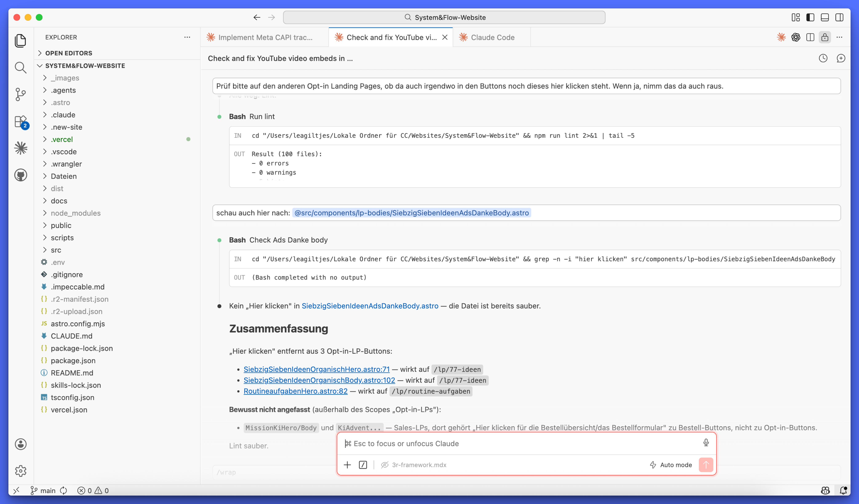Open Explorer views and more actions menu
Image resolution: width=859 pixels, height=504 pixels.
[187, 37]
